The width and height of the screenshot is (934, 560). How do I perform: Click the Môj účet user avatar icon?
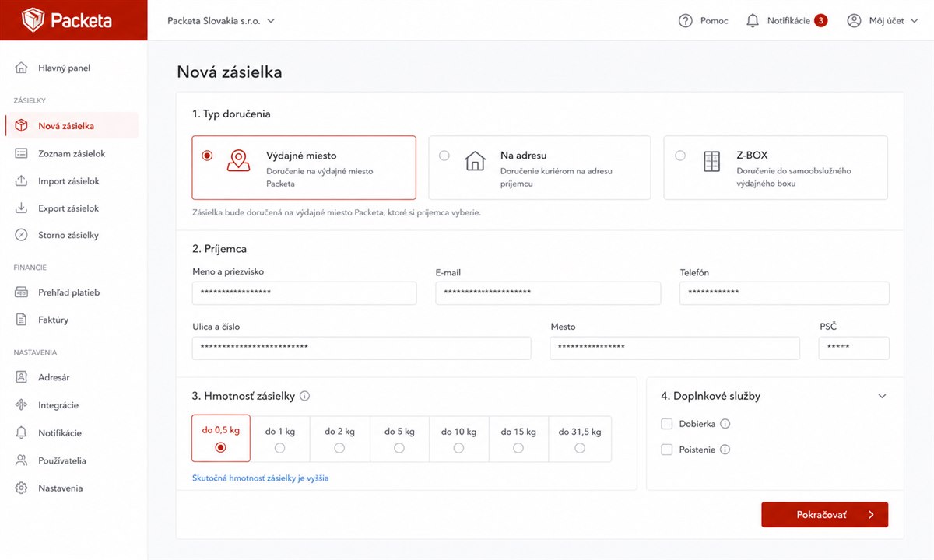pos(855,21)
